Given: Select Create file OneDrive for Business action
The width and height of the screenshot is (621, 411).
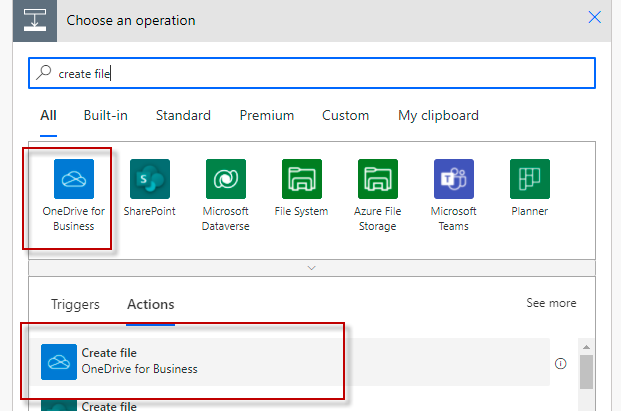Looking at the screenshot, I should [x=290, y=362].
